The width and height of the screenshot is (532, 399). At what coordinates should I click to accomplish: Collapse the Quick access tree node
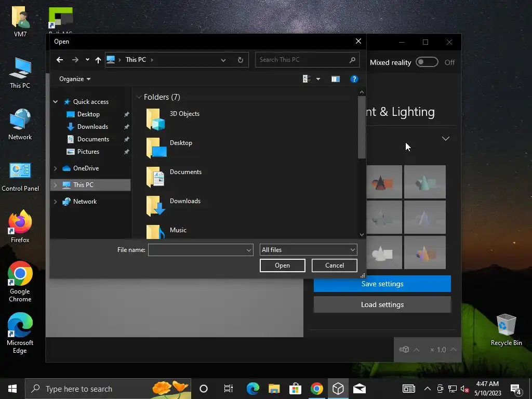[x=56, y=102]
